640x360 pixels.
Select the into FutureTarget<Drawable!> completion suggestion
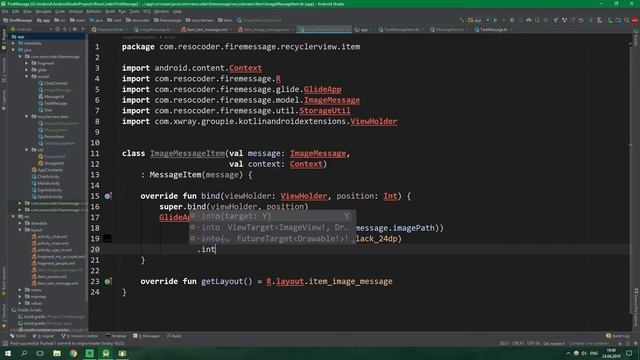pos(272,238)
